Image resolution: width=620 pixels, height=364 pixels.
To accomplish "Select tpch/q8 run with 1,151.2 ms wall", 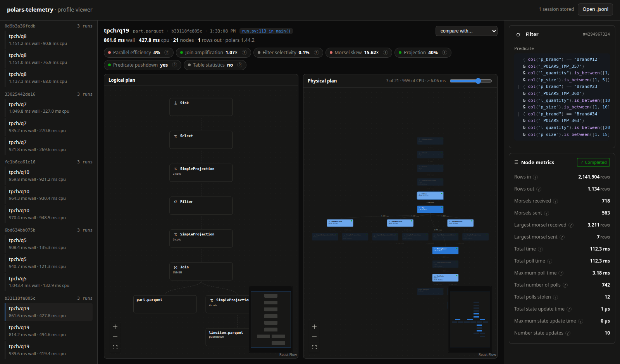I will click(x=48, y=39).
